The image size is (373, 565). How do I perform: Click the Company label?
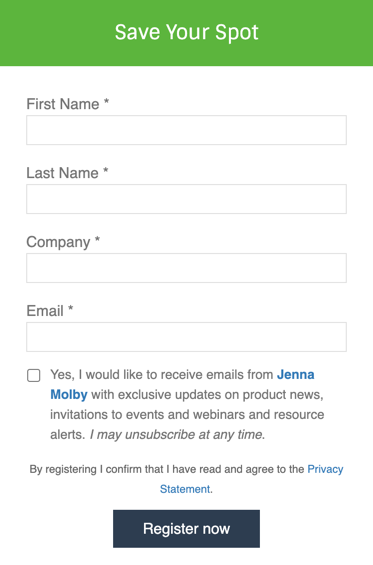click(58, 242)
